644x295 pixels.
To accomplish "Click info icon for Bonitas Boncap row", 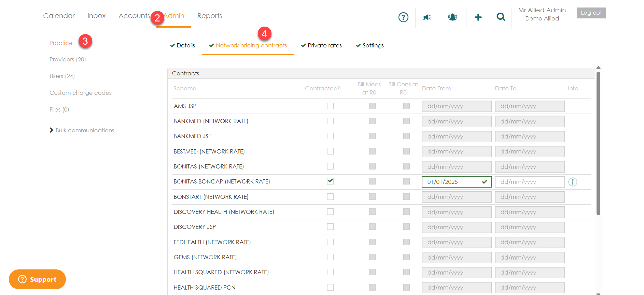I will pos(573,182).
